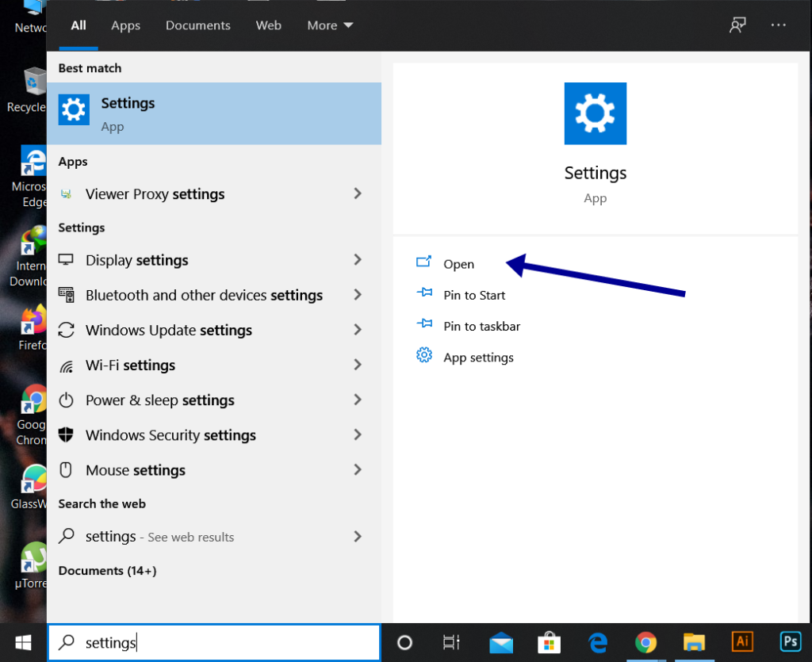Switch to the Apps search tab

tap(125, 25)
